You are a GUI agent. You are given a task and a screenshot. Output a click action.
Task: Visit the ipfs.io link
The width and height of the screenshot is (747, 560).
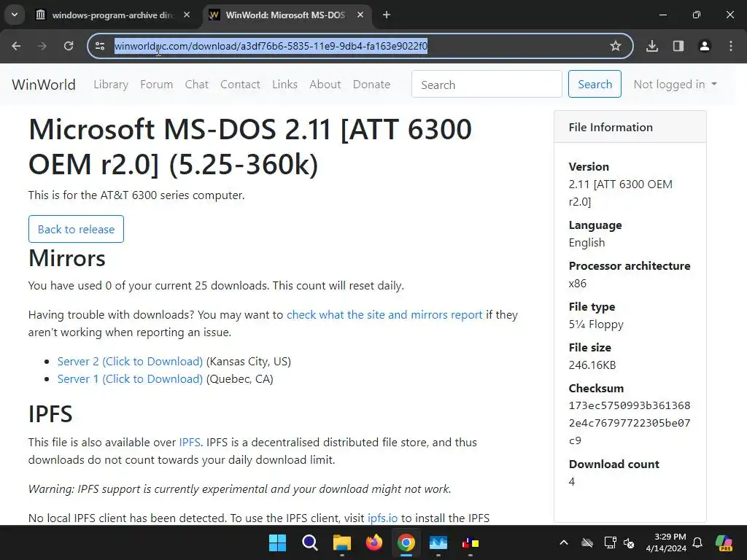click(x=382, y=518)
